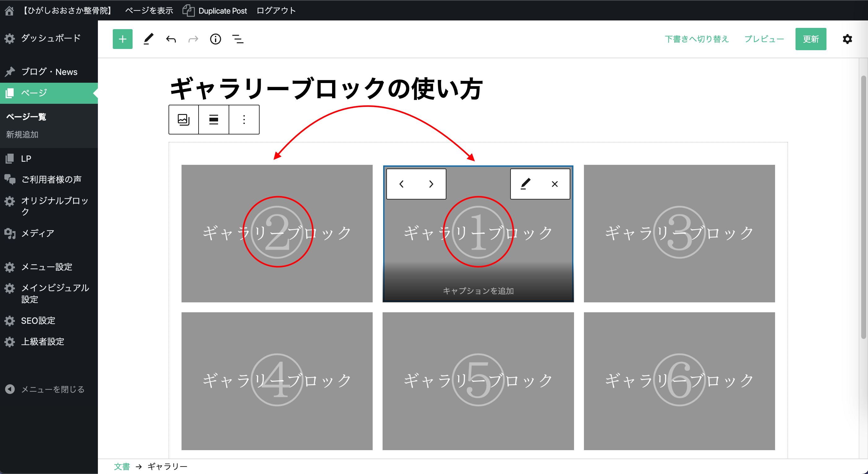
Task: Move selected image forward with right chevron
Action: pos(431,184)
